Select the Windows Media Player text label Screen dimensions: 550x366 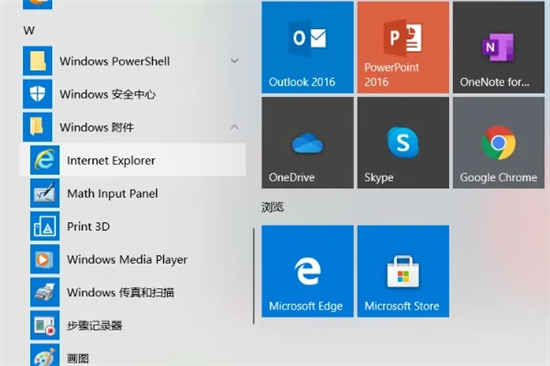point(127,260)
